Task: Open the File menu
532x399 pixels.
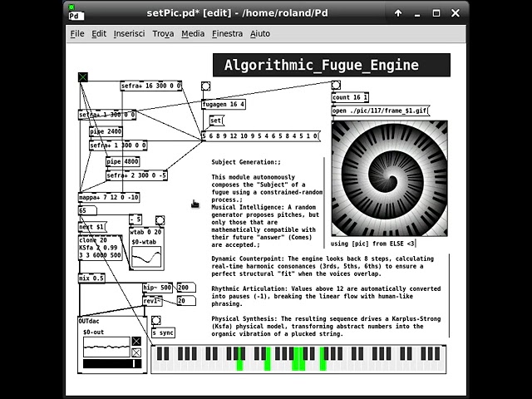Action: pos(77,33)
